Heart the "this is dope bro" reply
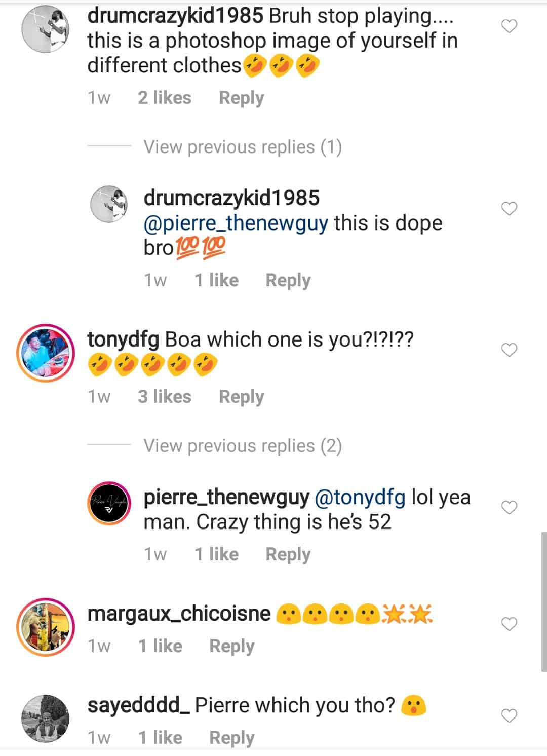 [509, 208]
